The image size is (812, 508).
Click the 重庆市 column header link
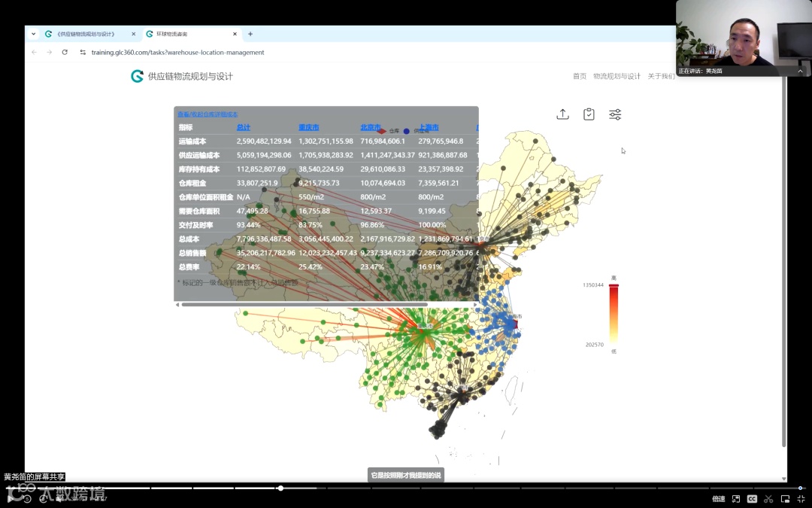[x=309, y=127]
